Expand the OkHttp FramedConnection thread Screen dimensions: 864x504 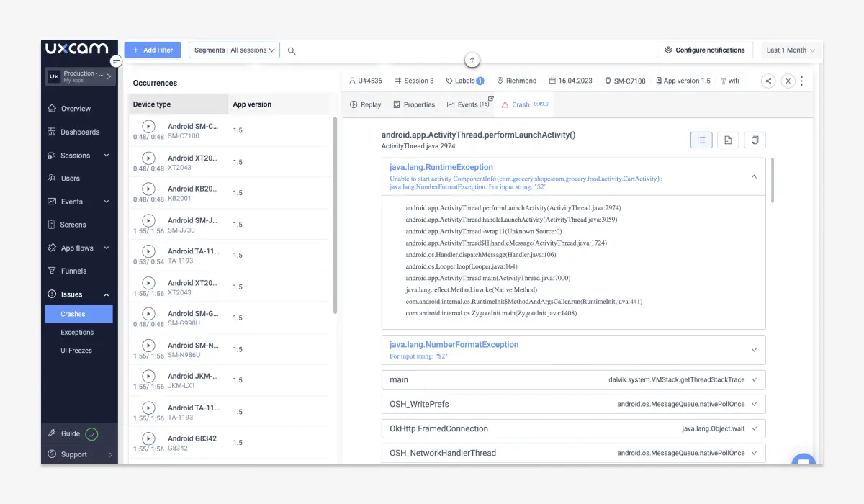754,428
